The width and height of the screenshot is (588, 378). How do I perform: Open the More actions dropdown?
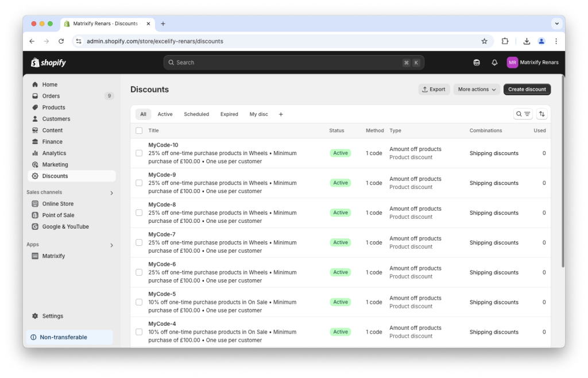[477, 89]
